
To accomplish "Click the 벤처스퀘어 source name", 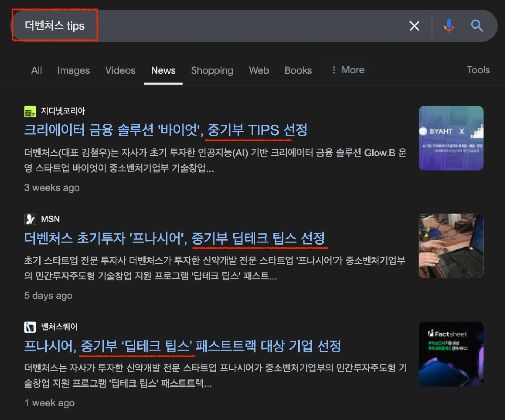I will click(59, 327).
